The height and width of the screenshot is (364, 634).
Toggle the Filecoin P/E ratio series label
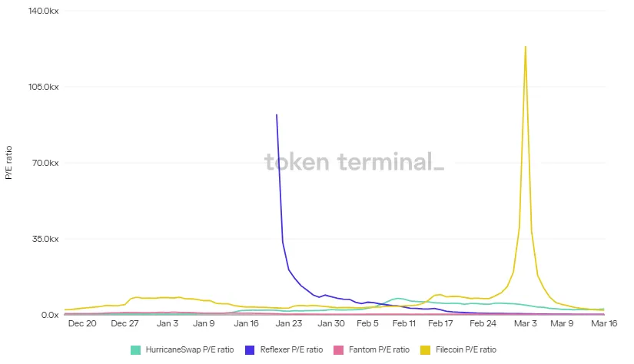pos(466,350)
